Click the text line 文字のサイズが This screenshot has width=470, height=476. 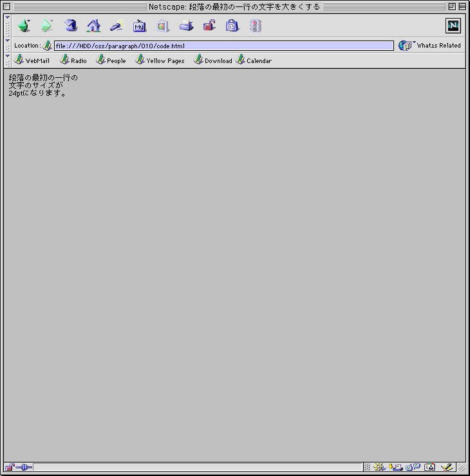click(x=36, y=86)
